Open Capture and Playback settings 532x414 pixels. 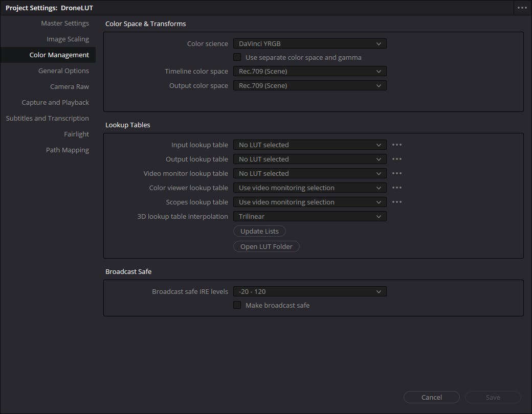tap(55, 102)
